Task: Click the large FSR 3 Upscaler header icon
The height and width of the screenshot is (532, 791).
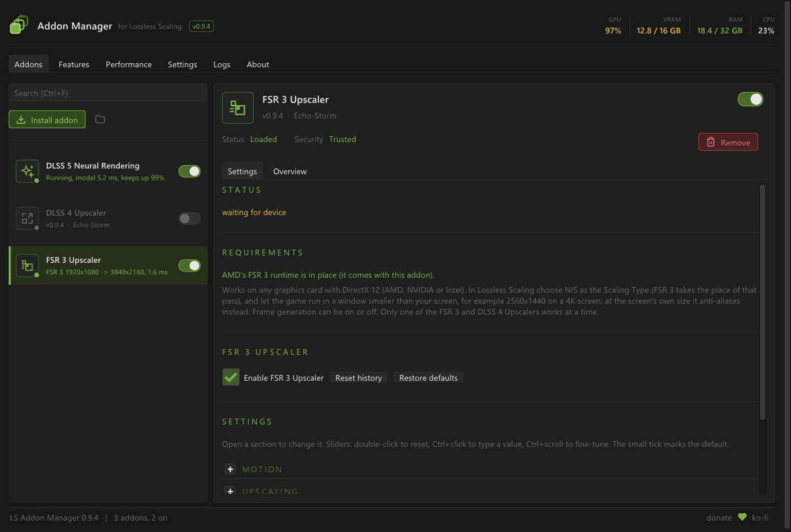Action: 238,108
